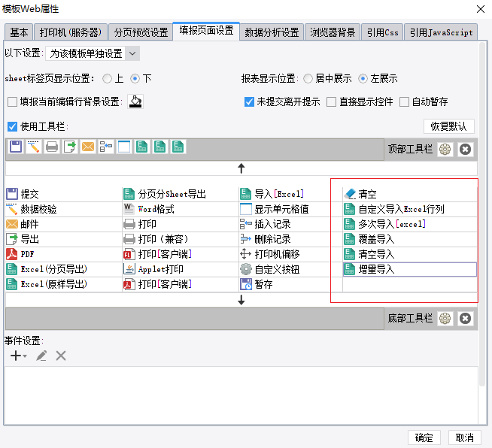Viewport: 492px width, 448px height.
Task: Enable the 自动暂存 checkbox
Action: coord(405,101)
